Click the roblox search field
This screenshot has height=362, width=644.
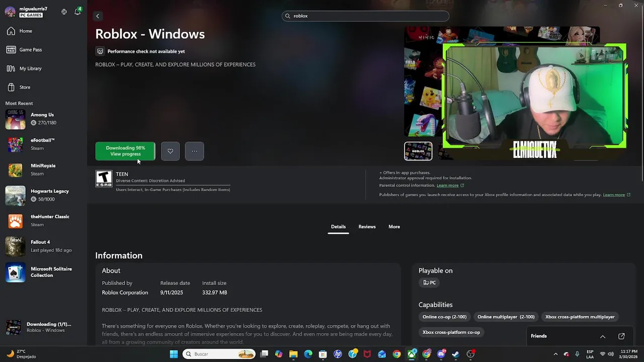[365, 16]
